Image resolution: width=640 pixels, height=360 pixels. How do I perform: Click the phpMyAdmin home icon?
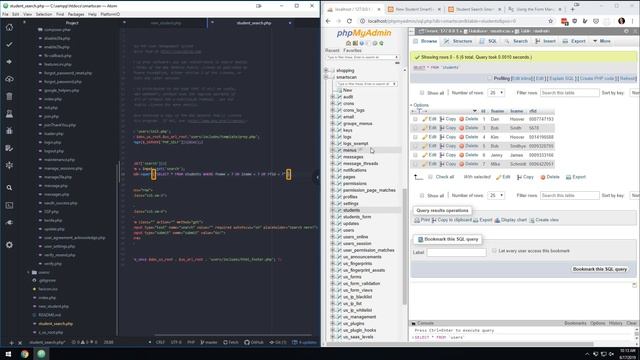(348, 43)
